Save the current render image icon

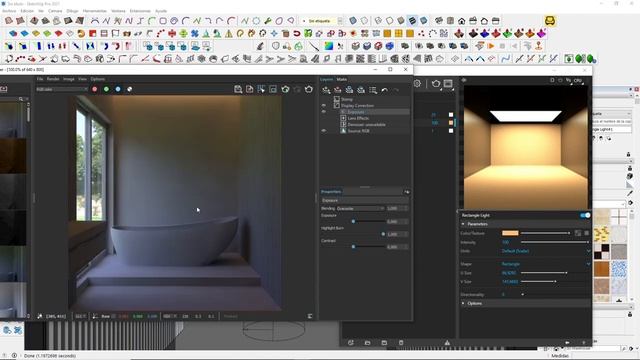point(238,89)
